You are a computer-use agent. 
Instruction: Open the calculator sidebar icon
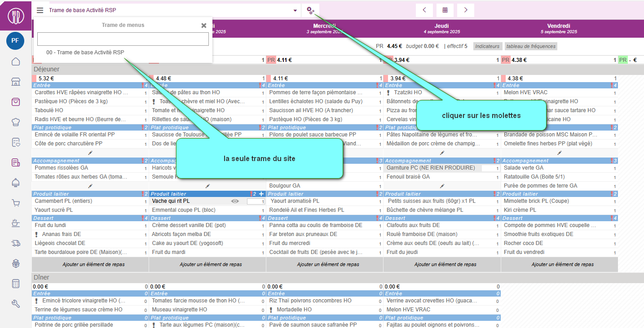pos(16,284)
